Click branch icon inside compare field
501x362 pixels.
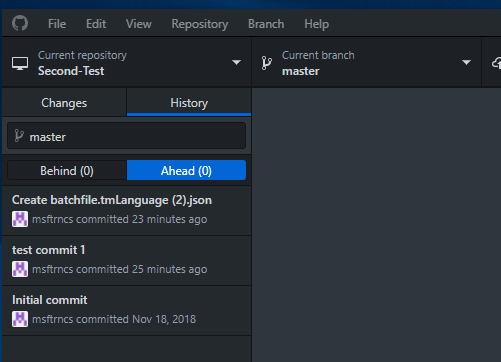point(19,136)
